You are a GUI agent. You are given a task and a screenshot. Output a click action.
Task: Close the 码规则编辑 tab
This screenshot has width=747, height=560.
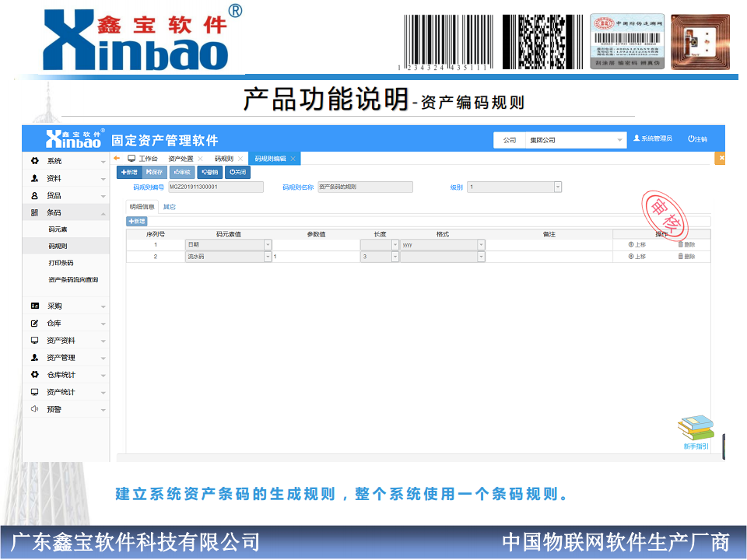293,159
